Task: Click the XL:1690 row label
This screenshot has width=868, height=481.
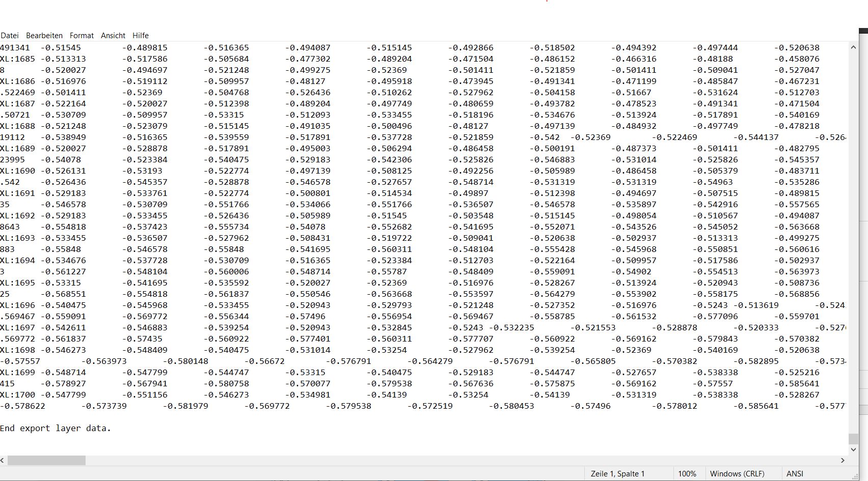Action: 18,171
